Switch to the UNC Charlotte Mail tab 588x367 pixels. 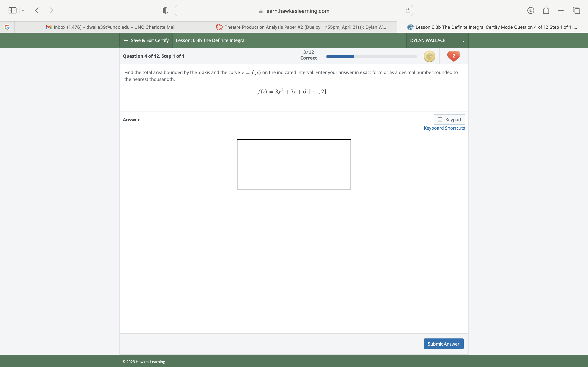pos(110,27)
